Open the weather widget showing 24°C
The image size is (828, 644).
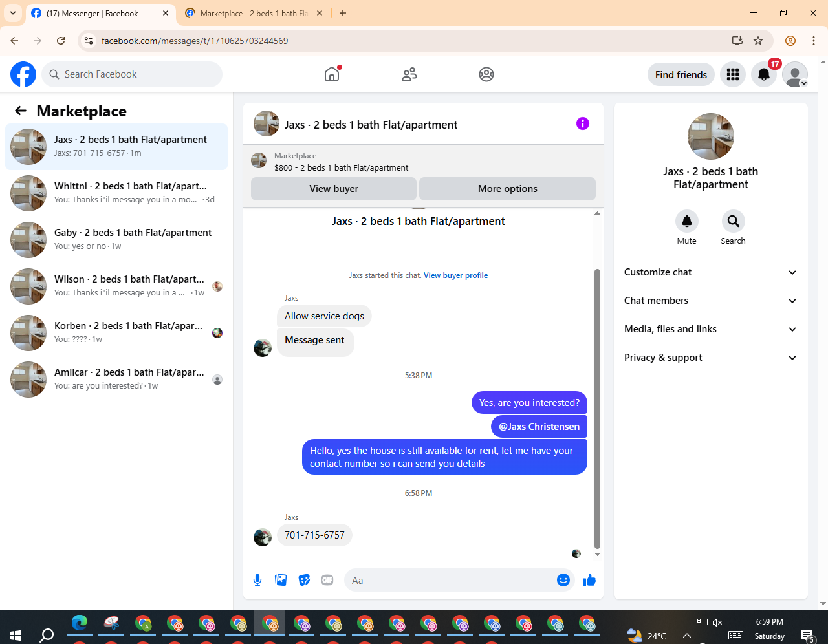(x=646, y=636)
